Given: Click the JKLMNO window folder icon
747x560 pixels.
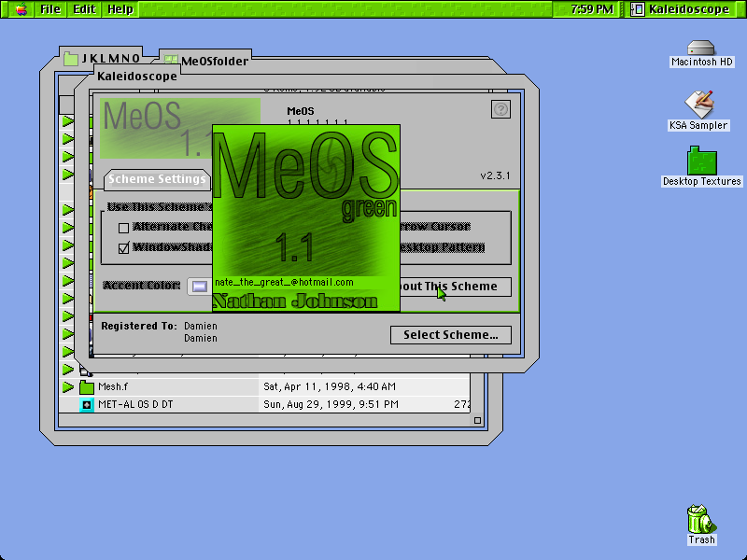Looking at the screenshot, I should click(71, 59).
